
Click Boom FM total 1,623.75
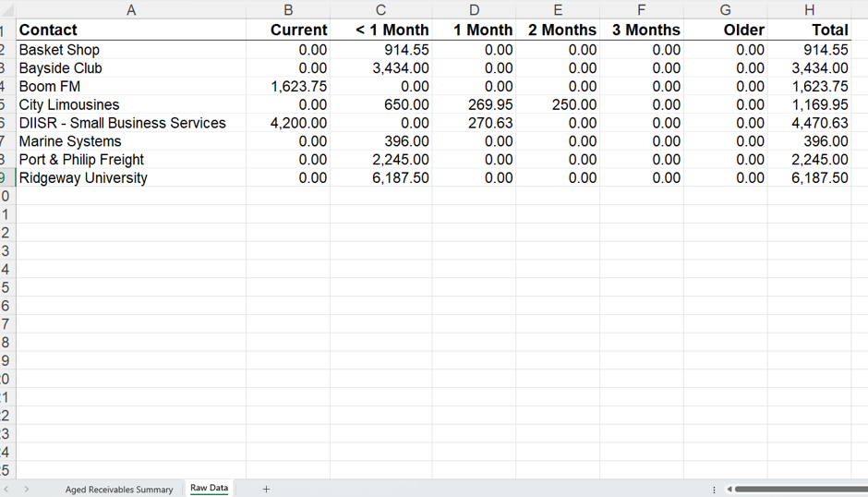coord(809,87)
